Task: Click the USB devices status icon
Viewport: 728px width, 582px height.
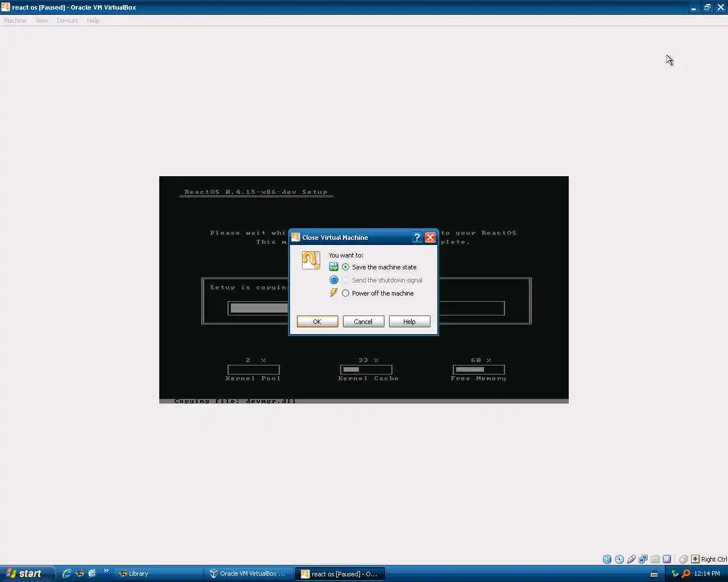Action: coord(631,559)
